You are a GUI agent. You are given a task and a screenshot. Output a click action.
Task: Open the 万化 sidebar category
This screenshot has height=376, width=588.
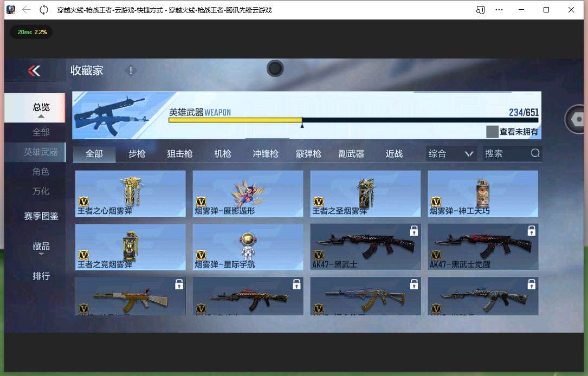coord(41,191)
